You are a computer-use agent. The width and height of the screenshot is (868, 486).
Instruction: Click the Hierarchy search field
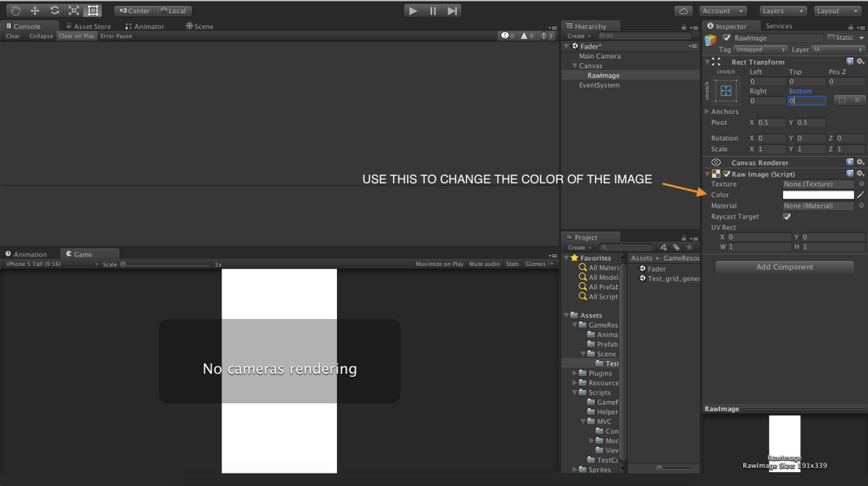click(645, 36)
